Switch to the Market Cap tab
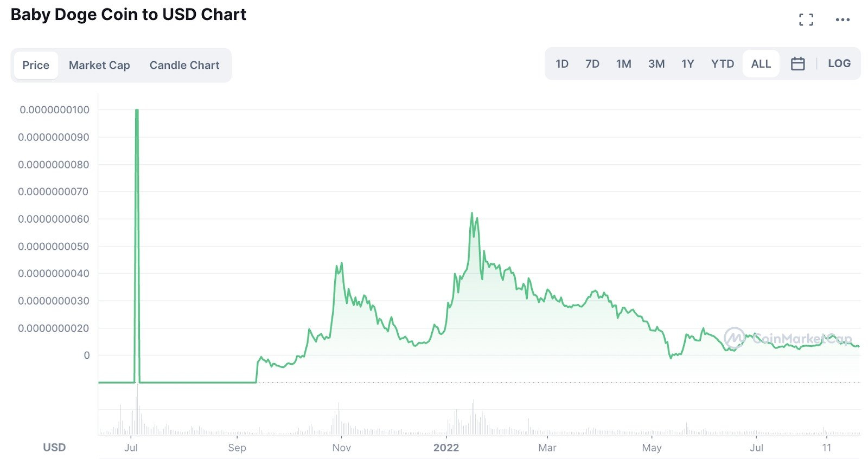 (99, 65)
